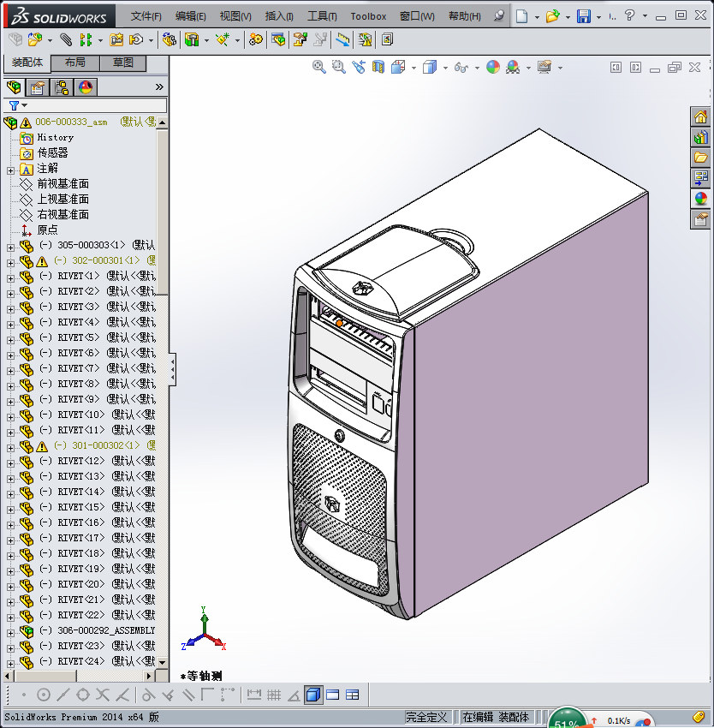Click the tree horizontal scrollbar right arrow

[149, 676]
